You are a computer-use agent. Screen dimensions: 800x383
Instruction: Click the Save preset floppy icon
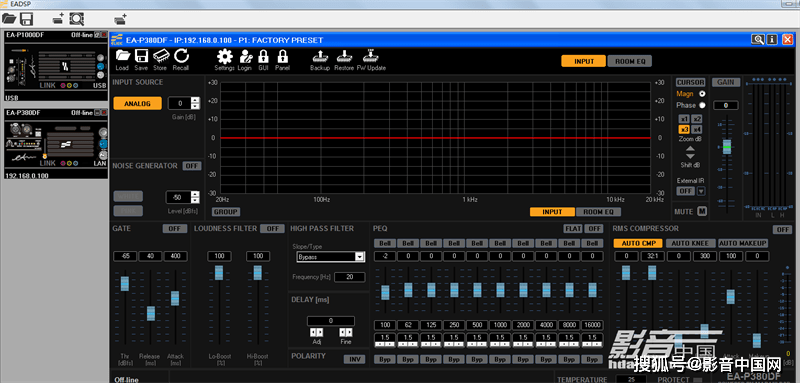(x=141, y=56)
